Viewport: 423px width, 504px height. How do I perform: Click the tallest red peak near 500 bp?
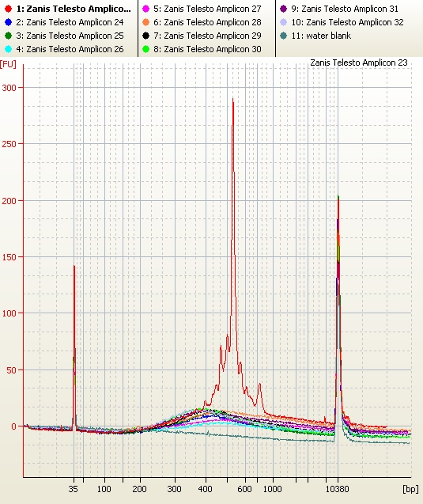[x=233, y=100]
